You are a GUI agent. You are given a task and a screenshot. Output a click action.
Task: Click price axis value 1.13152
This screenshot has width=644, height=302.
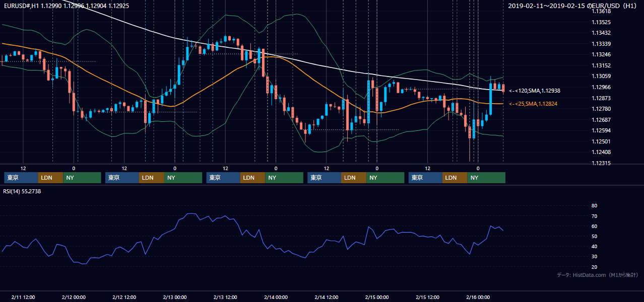click(x=601, y=65)
